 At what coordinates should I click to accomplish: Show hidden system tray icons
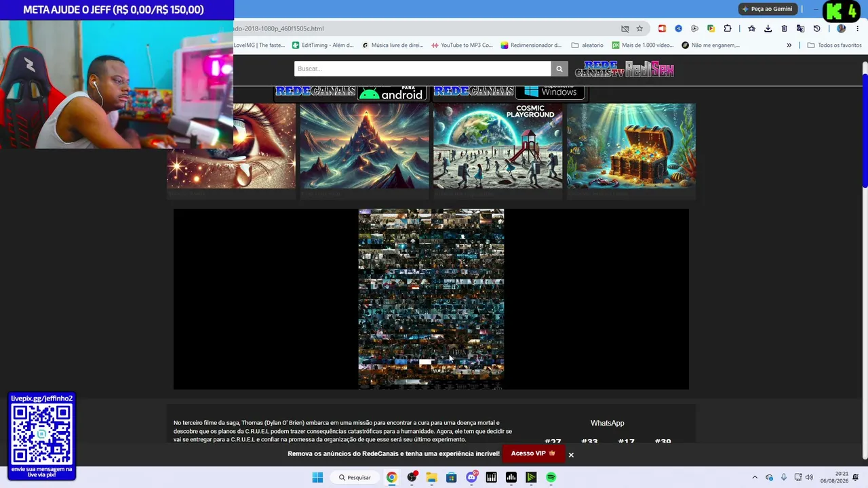coord(755,477)
